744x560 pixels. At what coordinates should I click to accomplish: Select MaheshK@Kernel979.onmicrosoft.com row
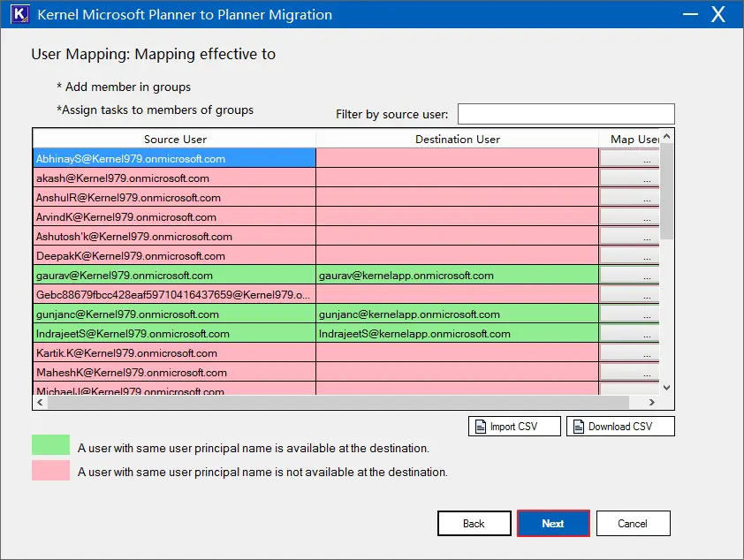(175, 372)
